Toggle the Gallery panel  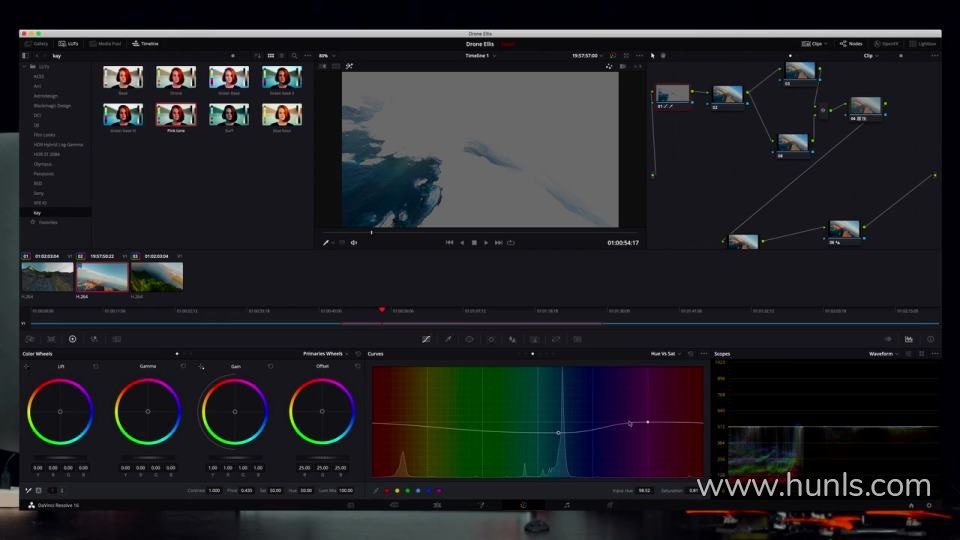pos(36,44)
